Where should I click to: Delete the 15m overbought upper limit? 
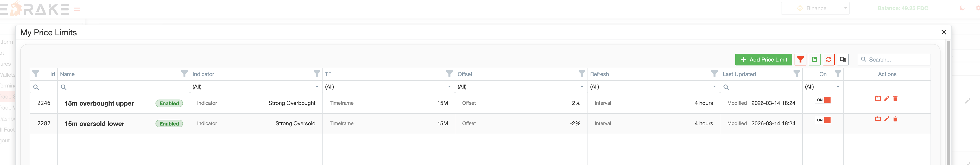pos(895,99)
